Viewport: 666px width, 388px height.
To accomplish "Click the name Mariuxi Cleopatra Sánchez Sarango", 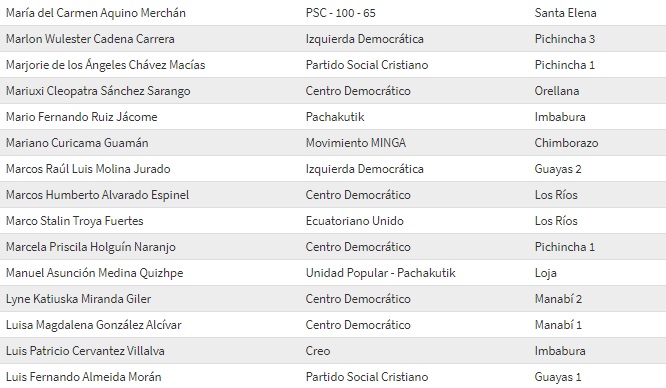I will tap(98, 91).
